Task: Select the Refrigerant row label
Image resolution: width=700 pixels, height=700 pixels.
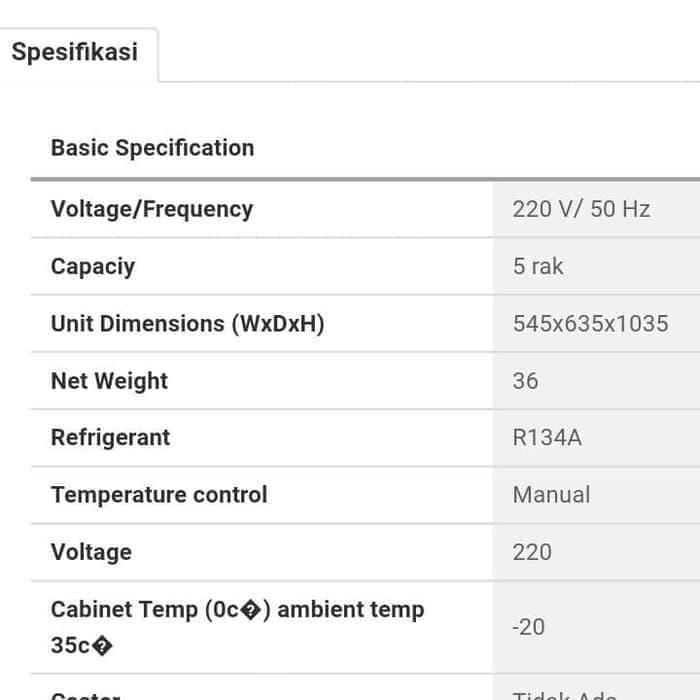Action: coord(110,438)
